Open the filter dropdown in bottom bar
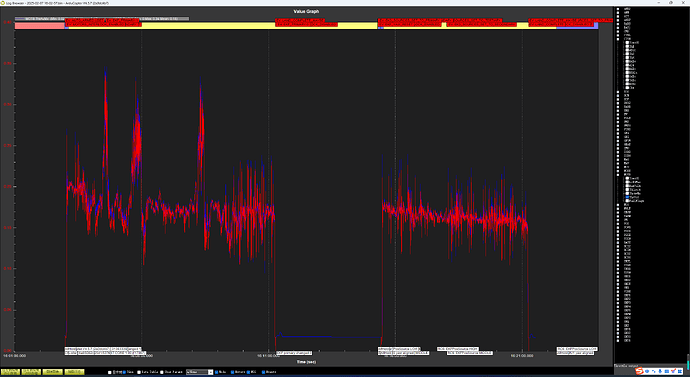Screen dimensions: 690x377 pyautogui.click(x=200, y=372)
